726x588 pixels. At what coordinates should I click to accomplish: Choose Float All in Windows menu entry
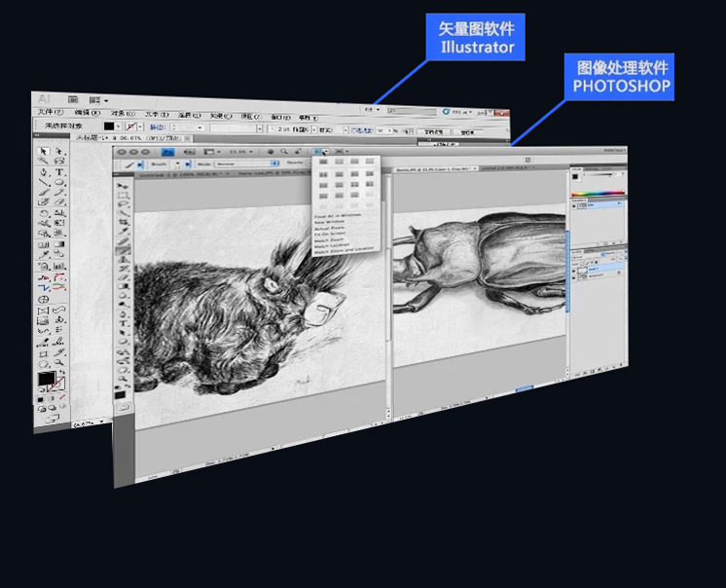click(x=338, y=216)
